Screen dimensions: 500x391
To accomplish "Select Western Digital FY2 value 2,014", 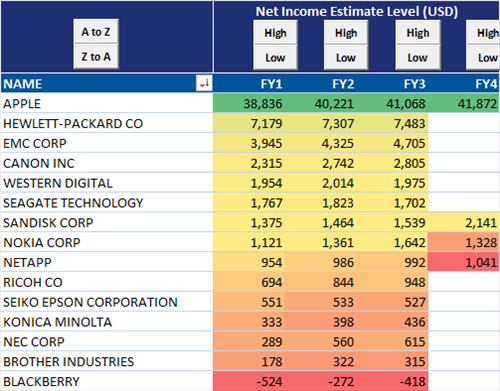I will click(x=320, y=183).
